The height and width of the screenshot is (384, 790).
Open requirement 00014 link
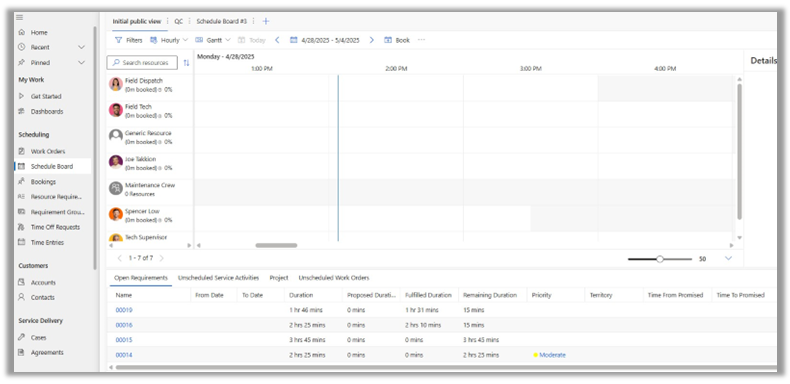coord(124,355)
